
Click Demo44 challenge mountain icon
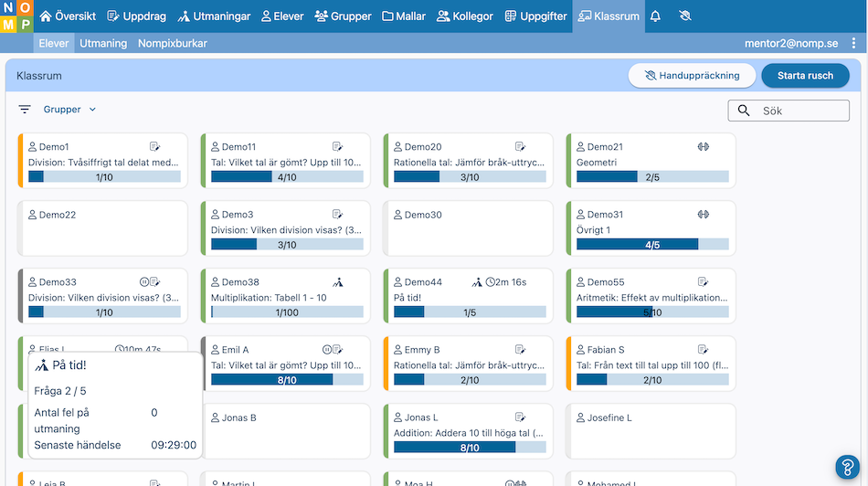477,282
